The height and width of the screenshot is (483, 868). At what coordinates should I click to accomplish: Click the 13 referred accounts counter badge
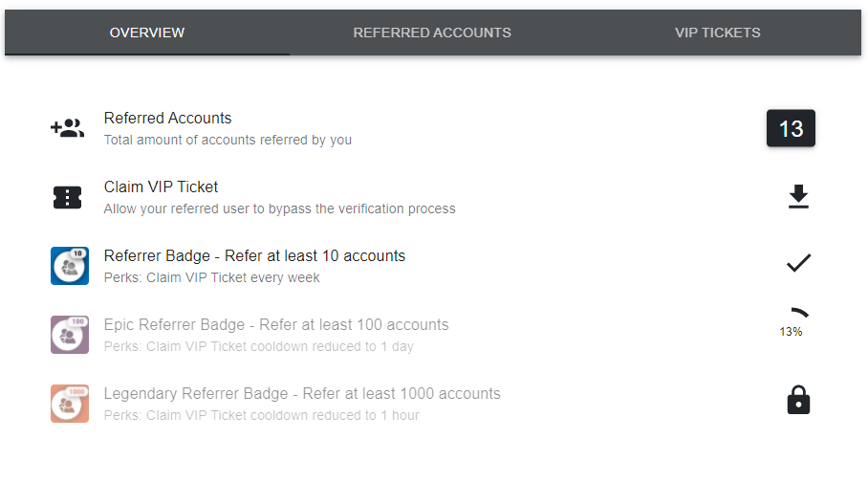(x=791, y=128)
